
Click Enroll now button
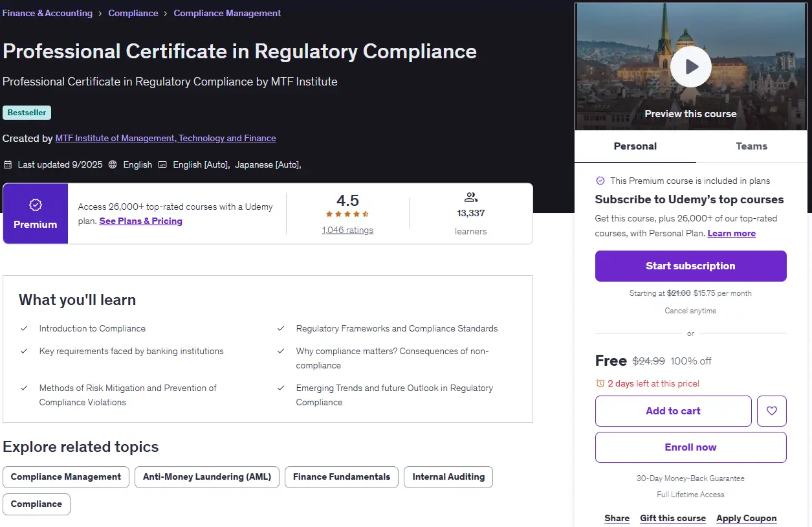[x=691, y=447]
